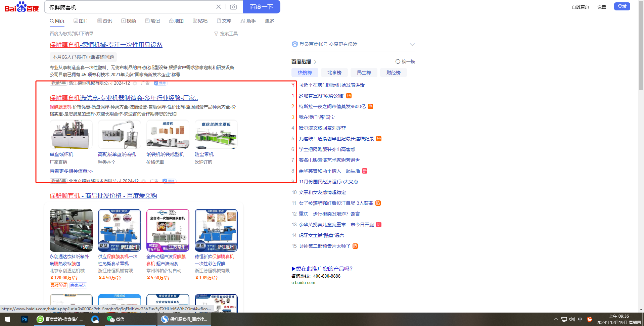Viewport: 644px width, 326px height.
Task: Click the 纸袋机纸袋成型机 product thumbnail
Action: [x=168, y=134]
